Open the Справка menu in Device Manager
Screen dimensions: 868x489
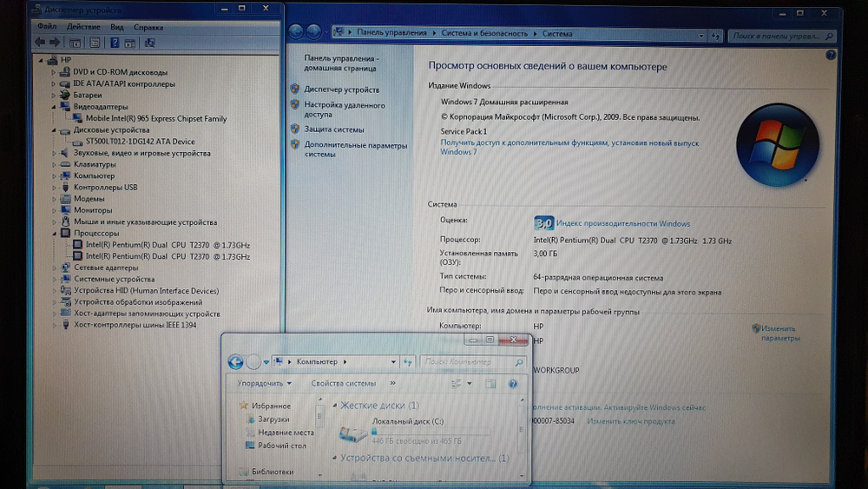tap(148, 27)
